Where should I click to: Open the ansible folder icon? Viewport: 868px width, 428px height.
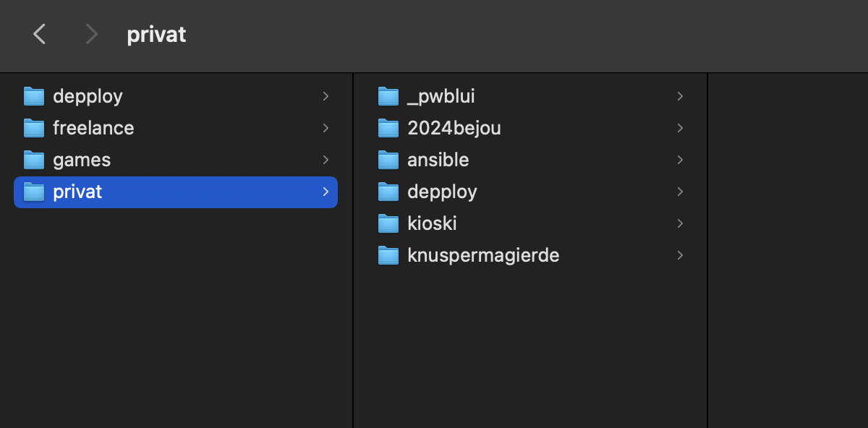coord(388,160)
